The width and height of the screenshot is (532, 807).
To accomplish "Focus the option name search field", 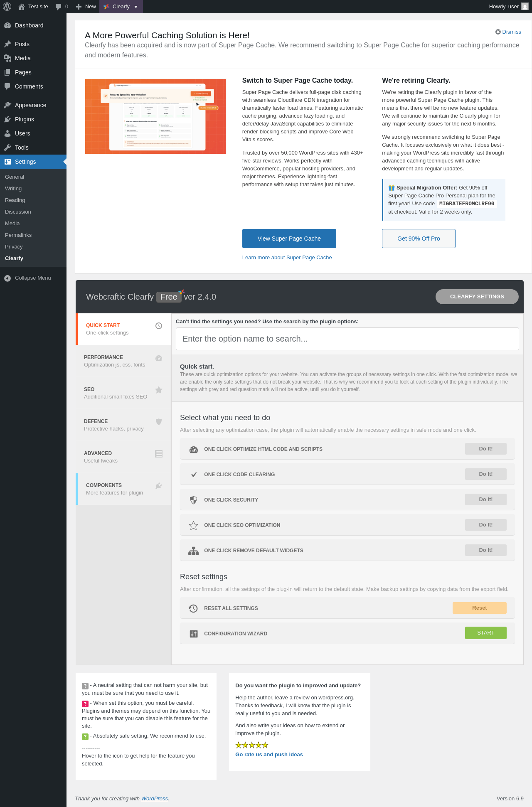I will [347, 339].
